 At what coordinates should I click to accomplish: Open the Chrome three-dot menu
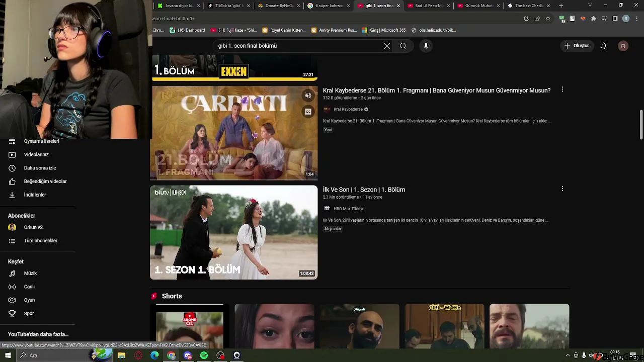pyautogui.click(x=636, y=19)
